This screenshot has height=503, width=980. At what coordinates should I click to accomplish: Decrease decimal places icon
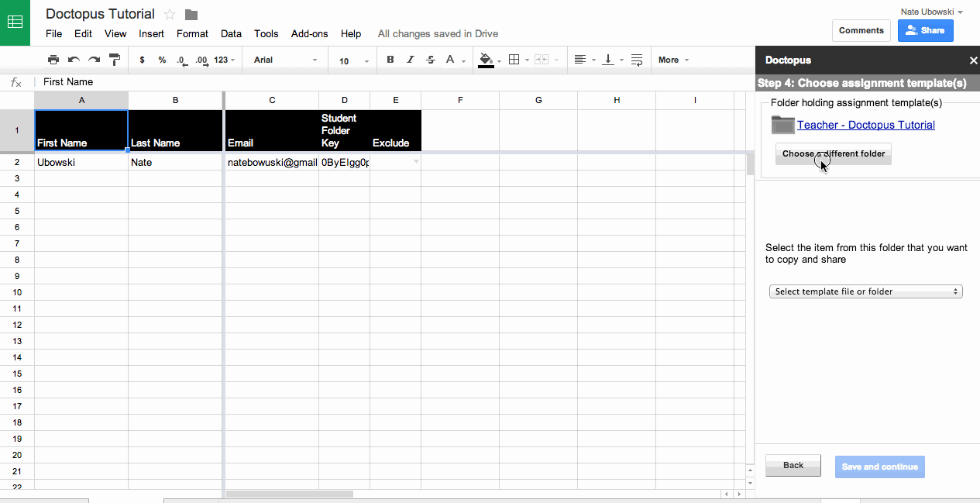(x=181, y=60)
